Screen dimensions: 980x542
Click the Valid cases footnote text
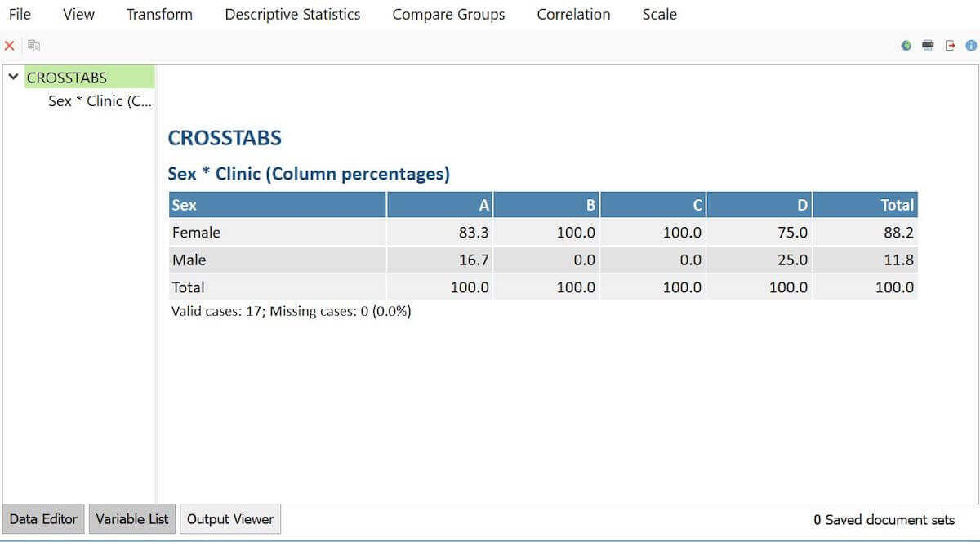pyautogui.click(x=291, y=311)
